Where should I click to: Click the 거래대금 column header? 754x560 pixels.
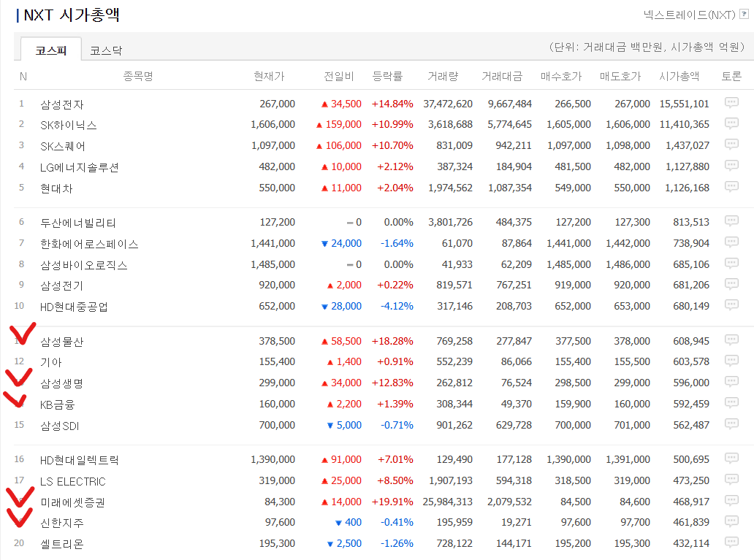[x=502, y=76]
